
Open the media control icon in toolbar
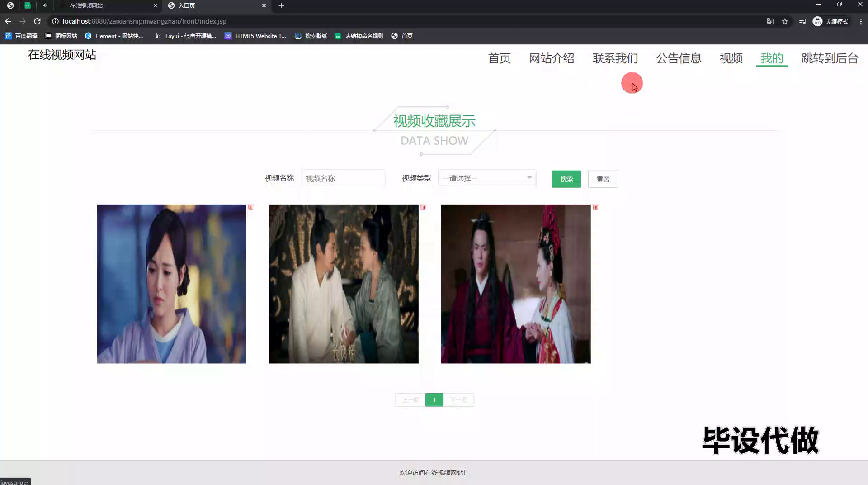pos(802,21)
